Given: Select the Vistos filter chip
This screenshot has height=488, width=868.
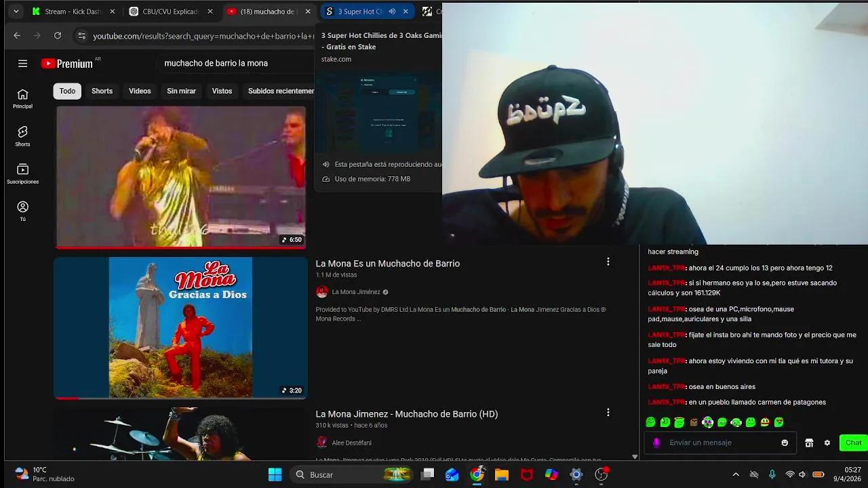Looking at the screenshot, I should pyautogui.click(x=222, y=91).
